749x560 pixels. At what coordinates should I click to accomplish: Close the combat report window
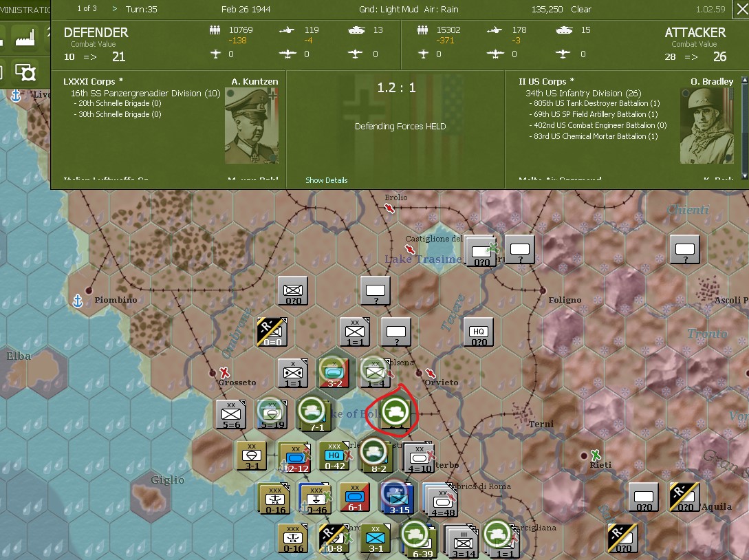pyautogui.click(x=741, y=9)
